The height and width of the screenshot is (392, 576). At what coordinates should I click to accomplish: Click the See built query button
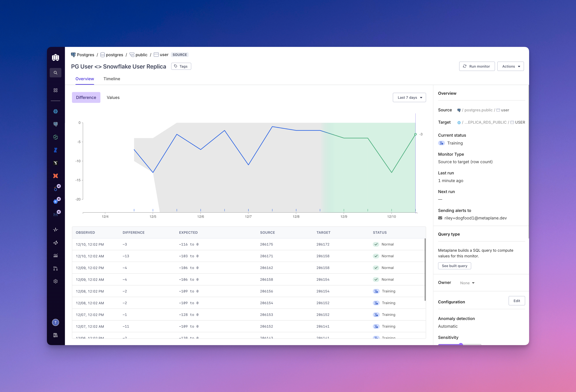(x=455, y=266)
